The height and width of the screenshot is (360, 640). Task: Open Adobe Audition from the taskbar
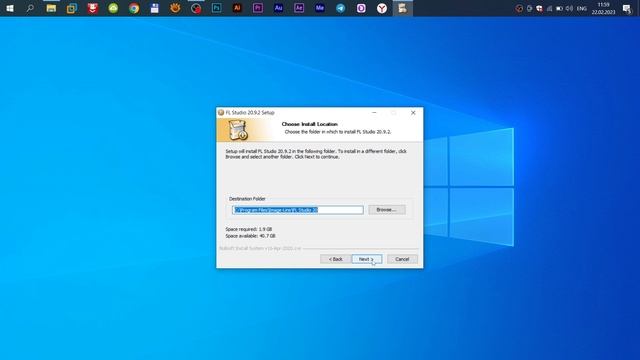tap(278, 8)
